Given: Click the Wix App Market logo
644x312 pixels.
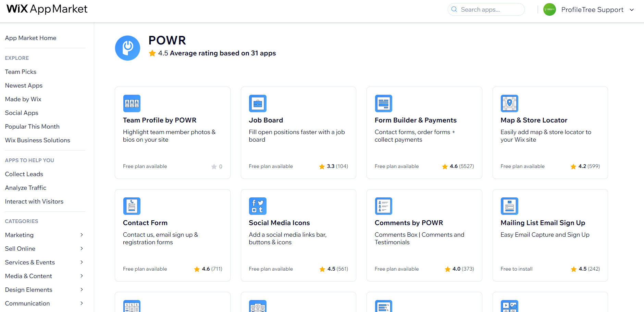Looking at the screenshot, I should (47, 9).
